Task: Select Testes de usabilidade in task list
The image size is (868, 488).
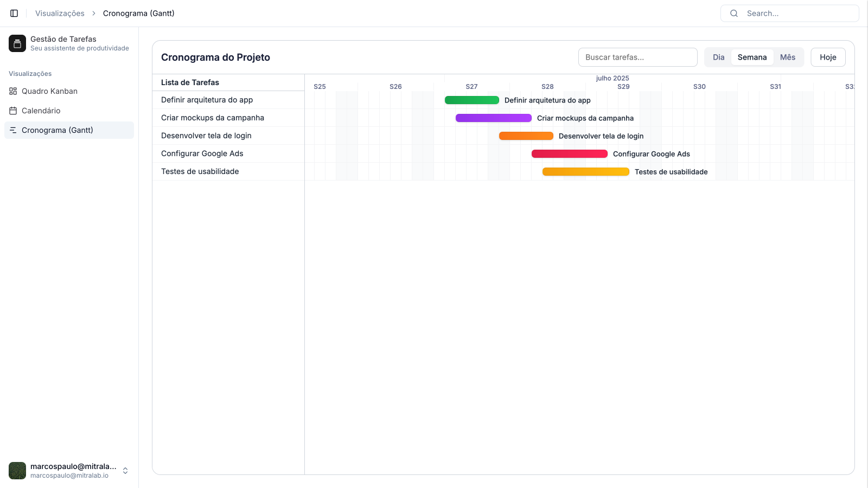Action: coord(200,171)
